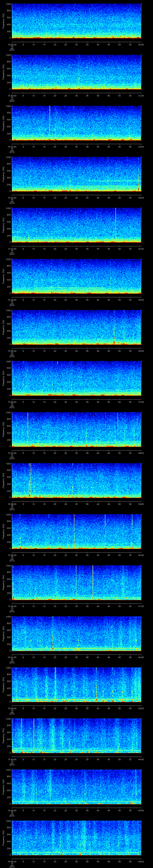Open the 15:34 spectrogram panel
The height and width of the screenshot is (868, 153).
[x=76, y=276]
